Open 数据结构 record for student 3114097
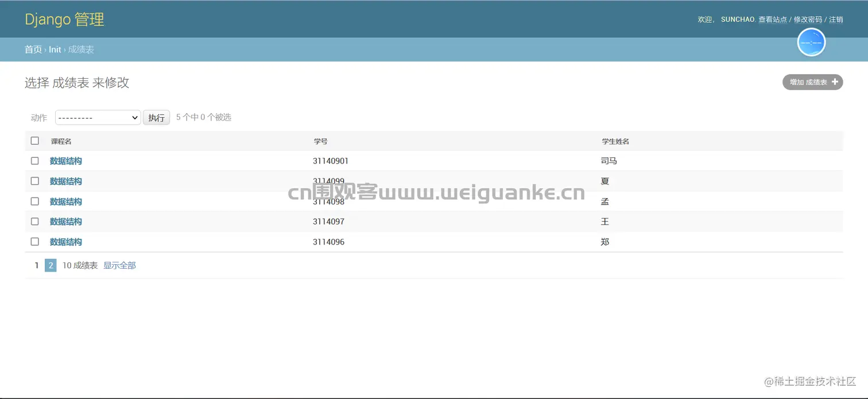Viewport: 868px width, 399px height. pyautogui.click(x=66, y=222)
